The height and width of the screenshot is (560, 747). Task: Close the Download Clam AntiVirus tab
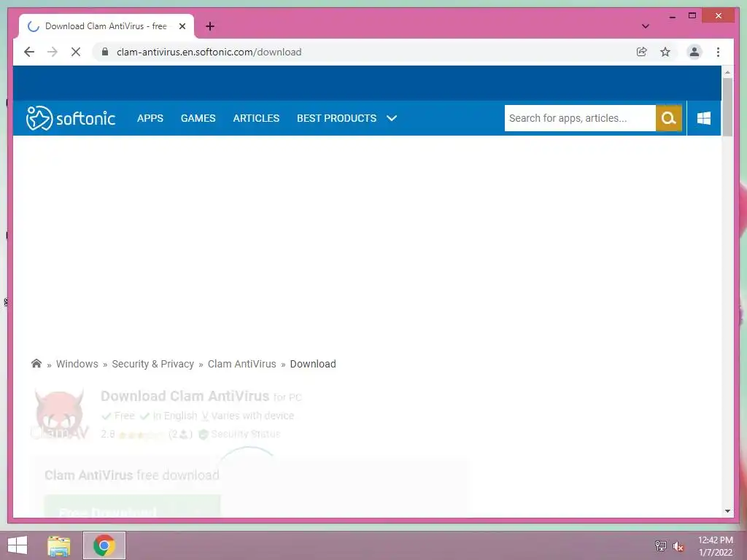pos(182,26)
